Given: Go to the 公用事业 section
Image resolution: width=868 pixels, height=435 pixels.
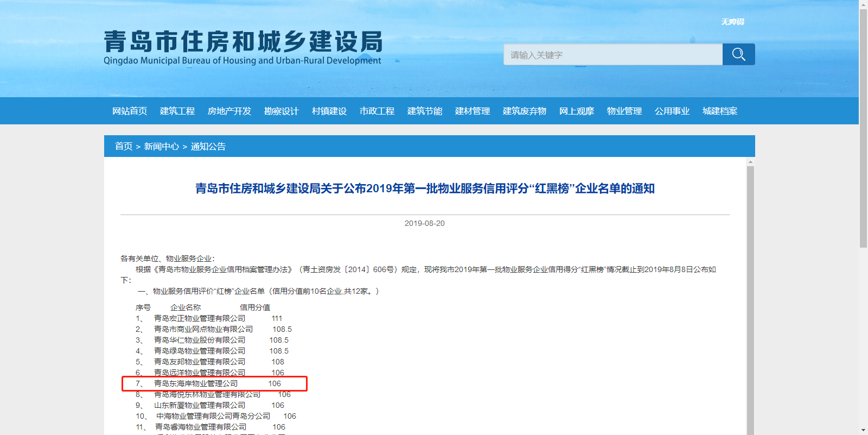Looking at the screenshot, I should [672, 111].
